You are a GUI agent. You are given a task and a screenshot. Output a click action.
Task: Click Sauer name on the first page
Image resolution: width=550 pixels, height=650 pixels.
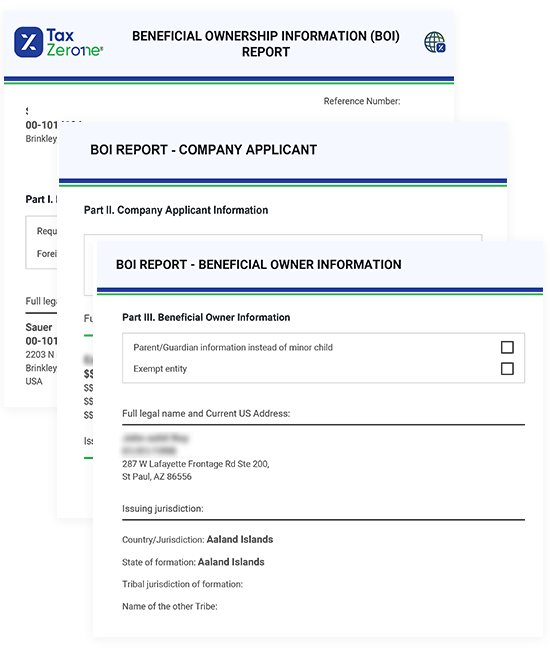[x=39, y=327]
